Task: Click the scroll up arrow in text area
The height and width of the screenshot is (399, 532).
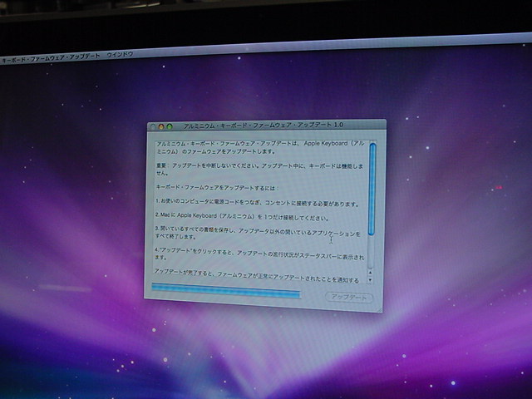Action: pos(370,273)
